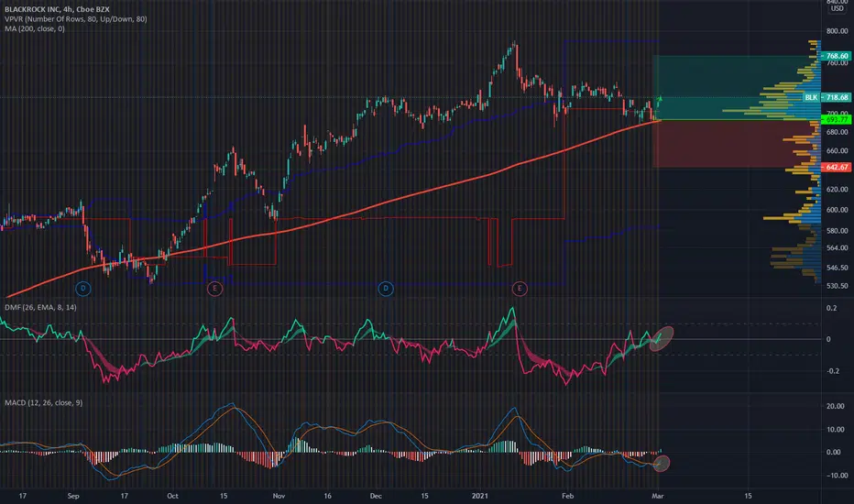
Task: Click the 580.00 price axis value
Action: [838, 231]
